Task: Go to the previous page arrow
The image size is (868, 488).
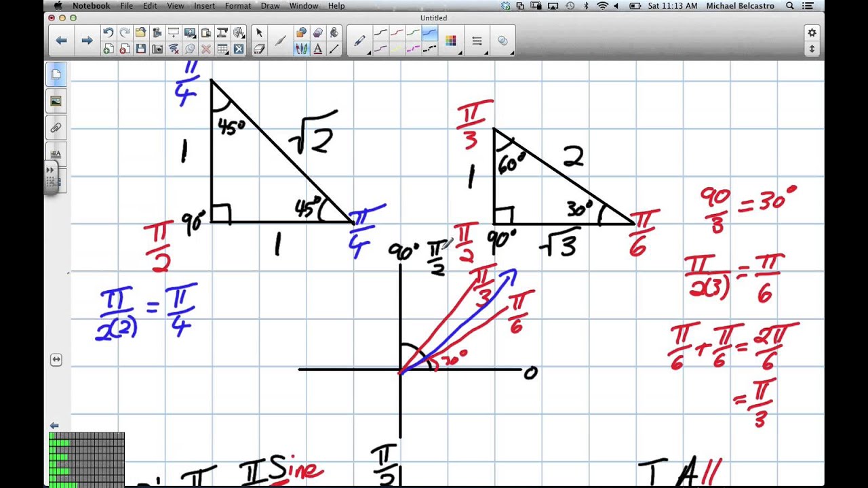Action: click(61, 41)
